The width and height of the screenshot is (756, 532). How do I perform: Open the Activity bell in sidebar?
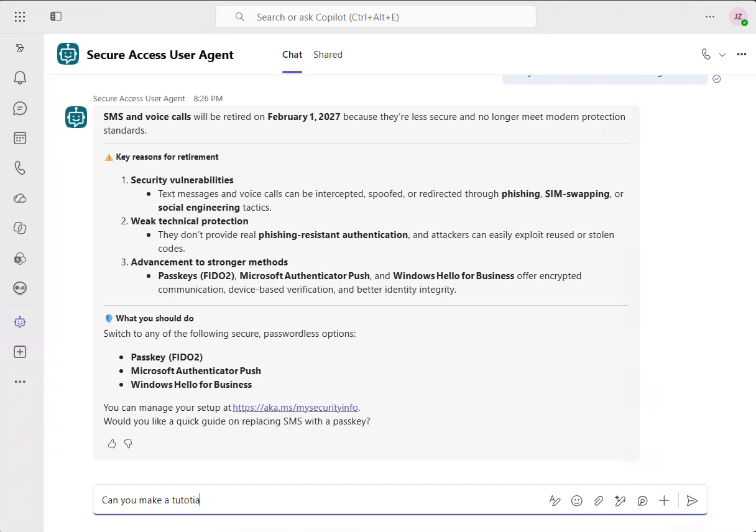20,78
